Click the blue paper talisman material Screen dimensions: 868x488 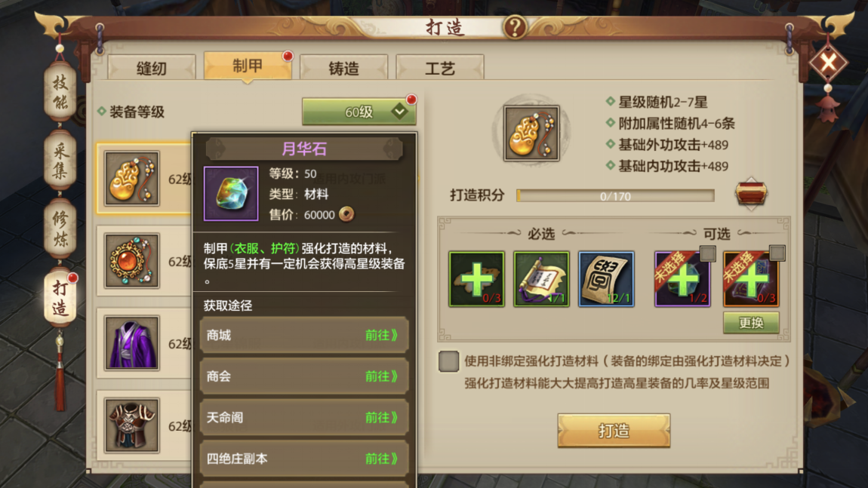tap(606, 279)
